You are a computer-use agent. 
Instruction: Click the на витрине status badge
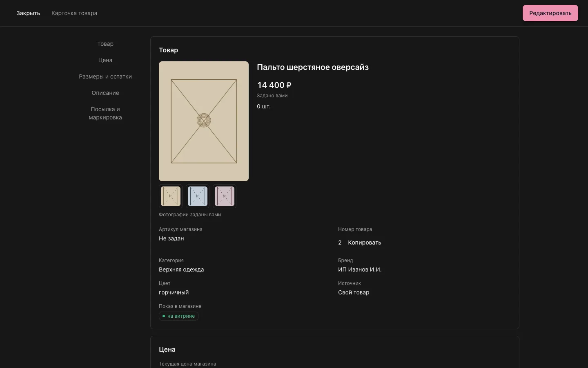(178, 316)
